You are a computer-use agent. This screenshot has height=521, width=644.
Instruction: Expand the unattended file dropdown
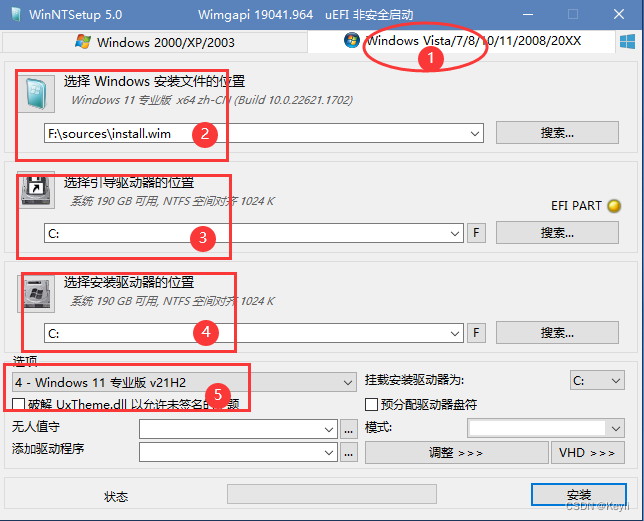(329, 430)
